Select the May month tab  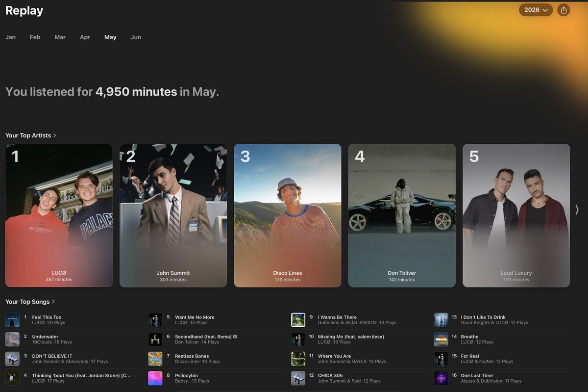click(x=110, y=37)
